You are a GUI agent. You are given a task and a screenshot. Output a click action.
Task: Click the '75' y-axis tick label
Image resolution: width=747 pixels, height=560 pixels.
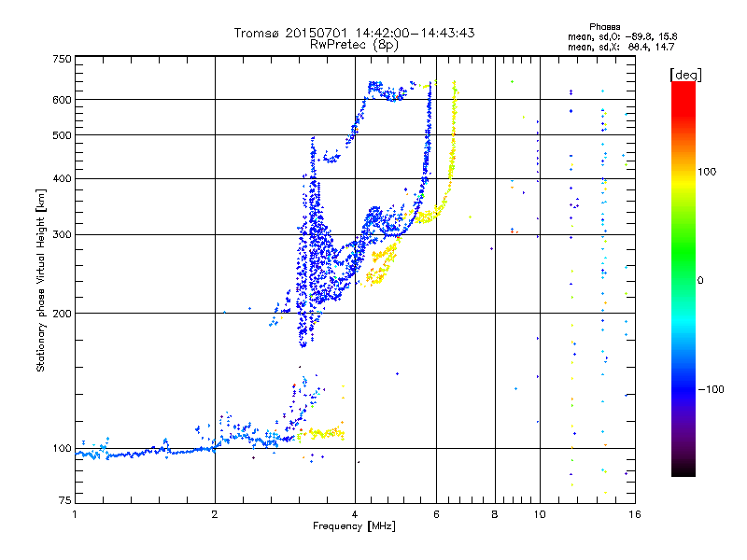(65, 500)
